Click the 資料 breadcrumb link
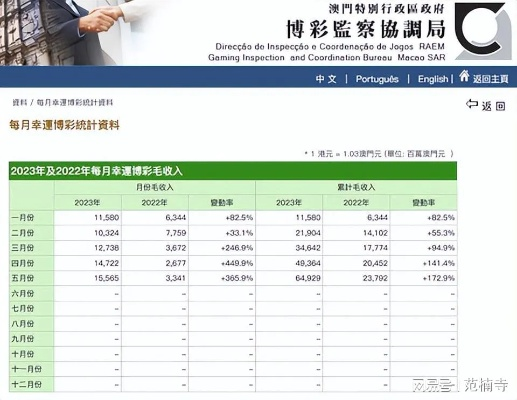517x400 pixels. (x=19, y=102)
